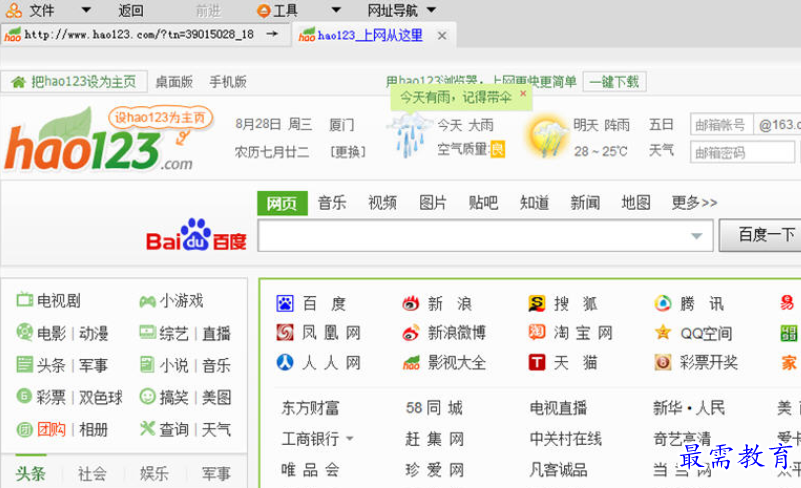Click the house icon beside 把hao123设为主页

click(x=18, y=82)
